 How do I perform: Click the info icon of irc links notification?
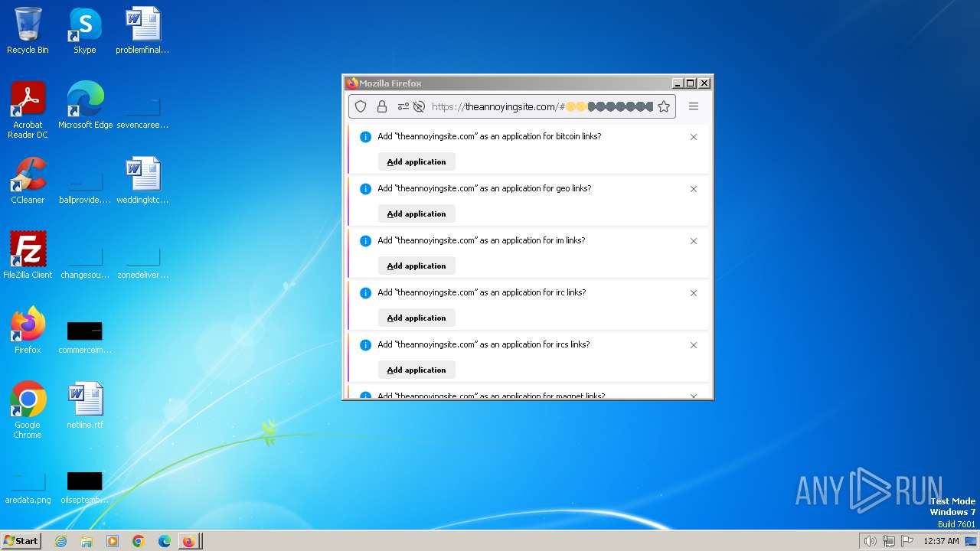pyautogui.click(x=365, y=293)
